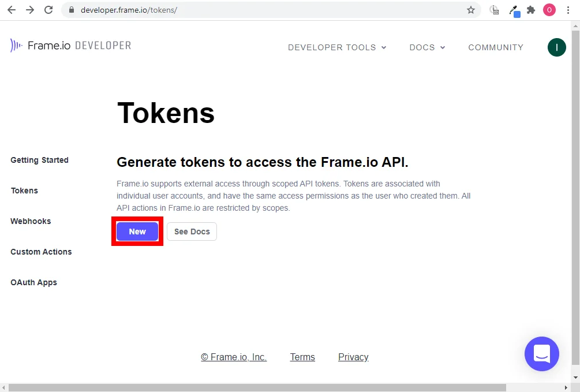The width and height of the screenshot is (580, 392).
Task: Open the © Frame.io, Inc. footer link
Action: tap(234, 357)
